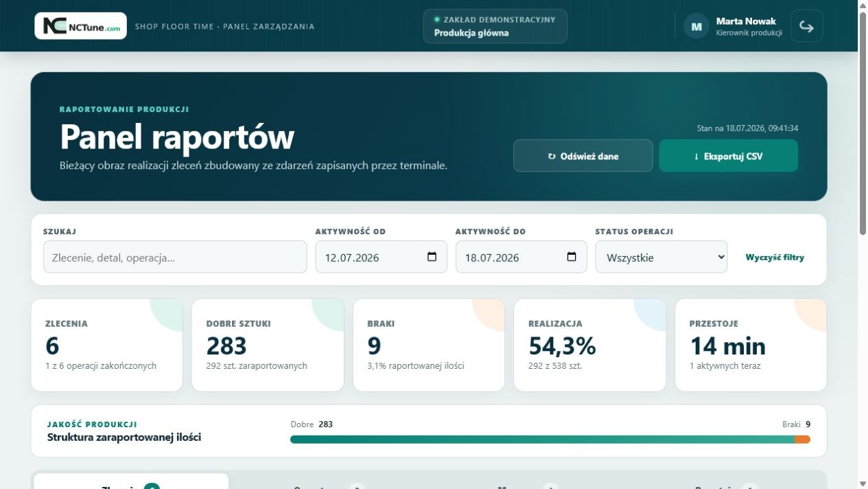The width and height of the screenshot is (868, 489).
Task: Click the Aktywność od date field
Action: (x=382, y=257)
